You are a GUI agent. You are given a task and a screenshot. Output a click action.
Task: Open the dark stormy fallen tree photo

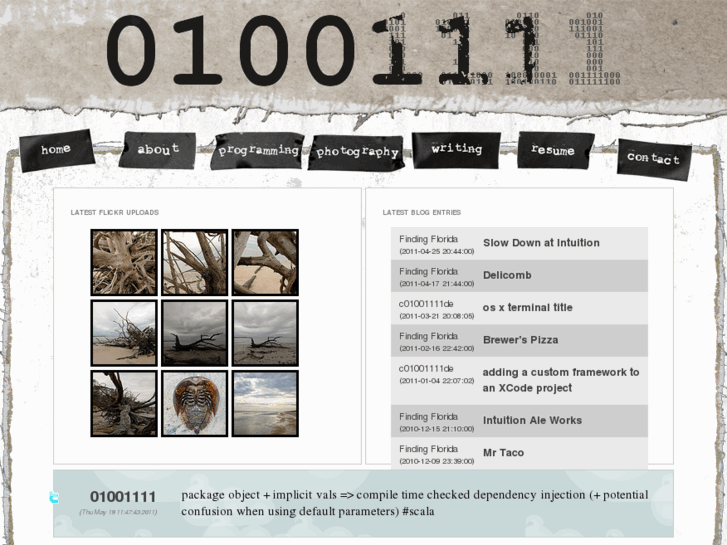[195, 333]
